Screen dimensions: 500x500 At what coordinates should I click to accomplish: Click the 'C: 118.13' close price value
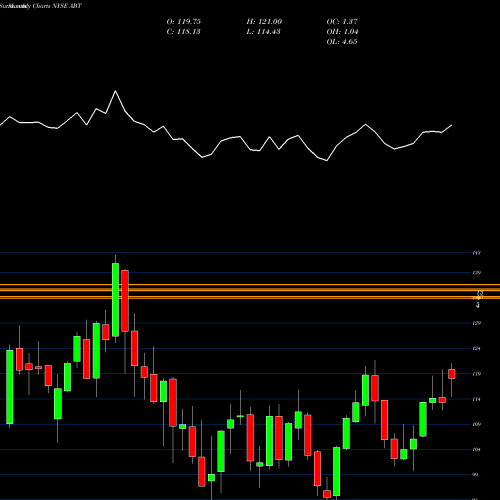click(x=183, y=32)
